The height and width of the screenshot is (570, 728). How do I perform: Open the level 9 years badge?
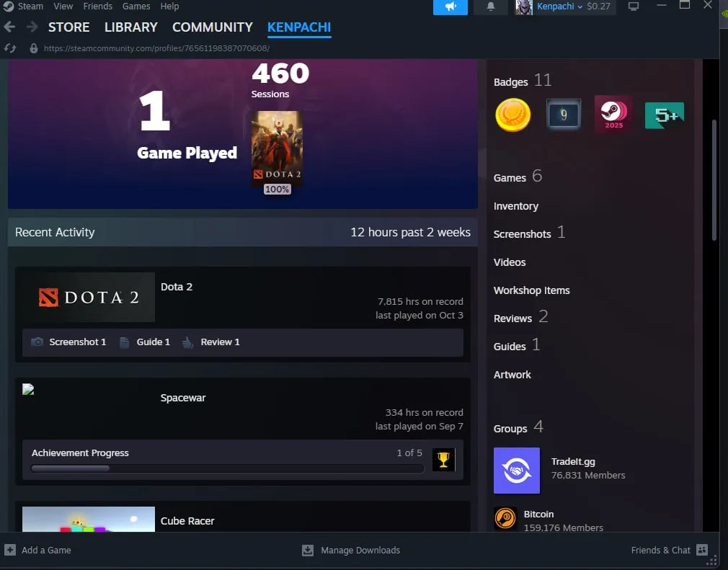pyautogui.click(x=564, y=115)
